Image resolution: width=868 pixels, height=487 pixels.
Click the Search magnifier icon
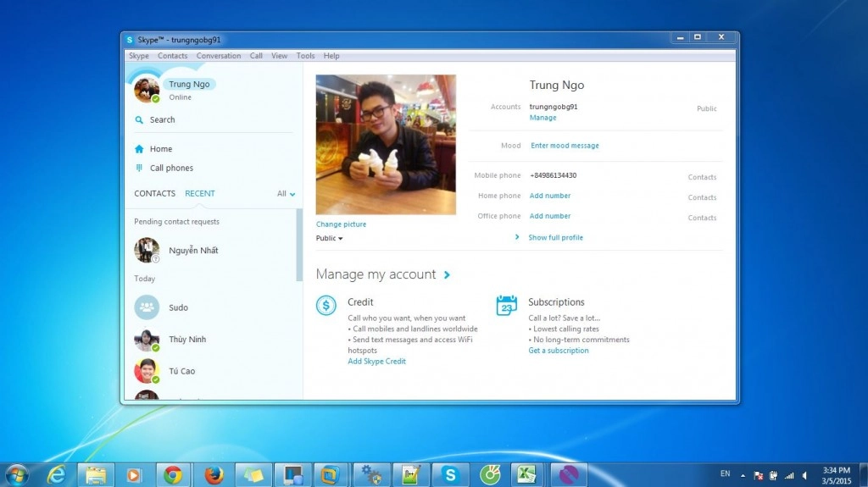point(139,119)
